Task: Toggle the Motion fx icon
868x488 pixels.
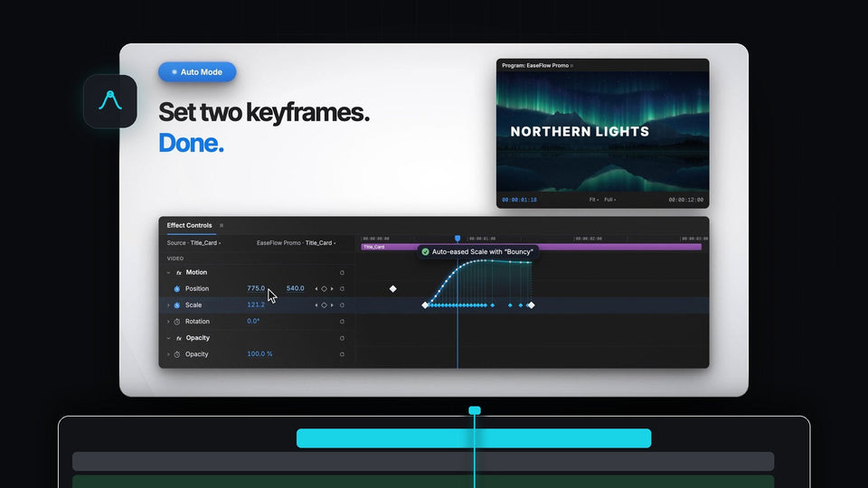Action: [x=179, y=272]
